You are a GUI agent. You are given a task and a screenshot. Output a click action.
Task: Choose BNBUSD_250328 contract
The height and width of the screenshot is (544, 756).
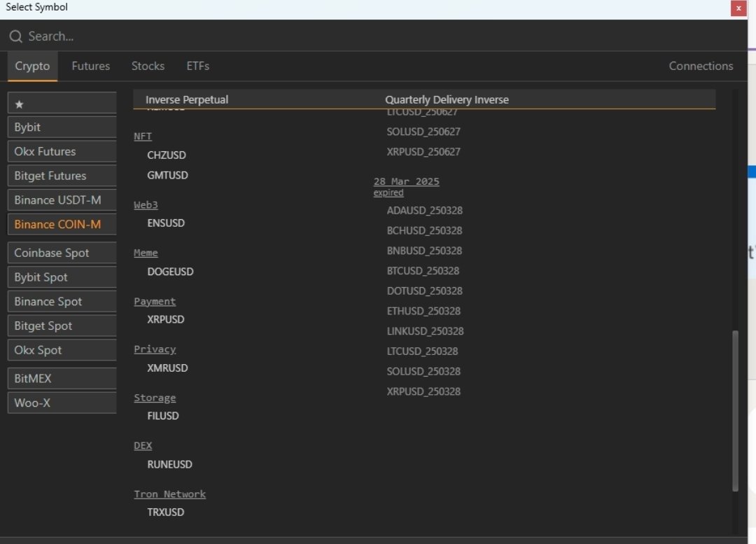(424, 251)
